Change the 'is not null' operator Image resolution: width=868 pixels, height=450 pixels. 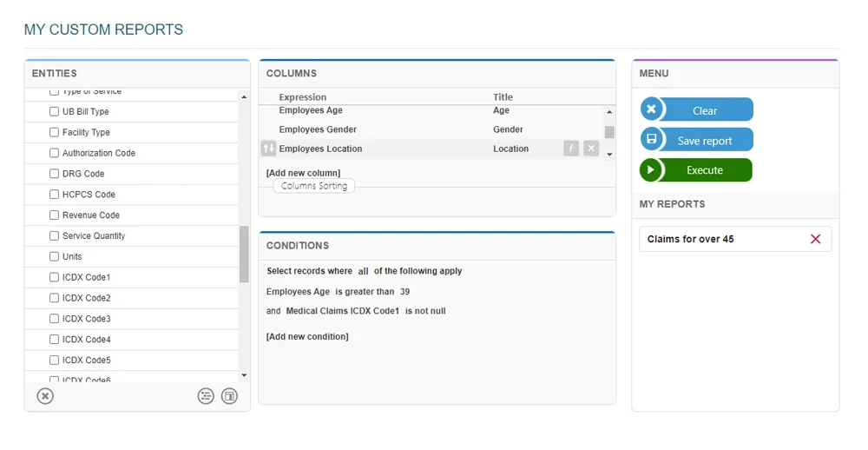(x=425, y=311)
